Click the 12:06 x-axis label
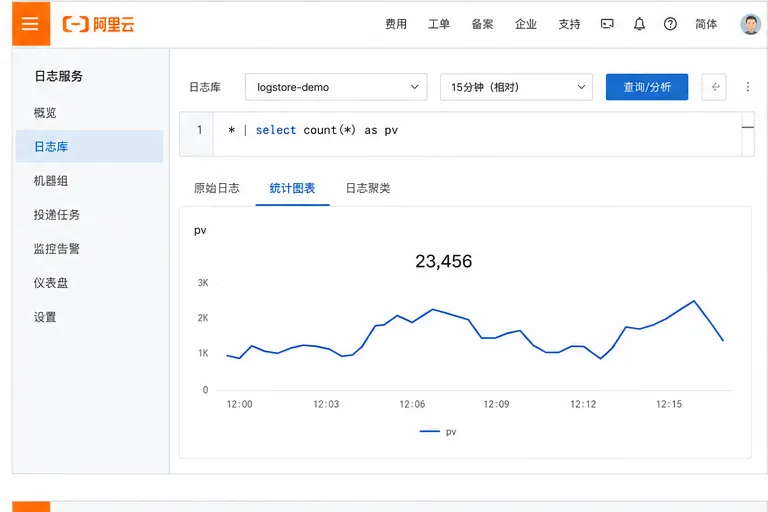This screenshot has width=768, height=512. [412, 404]
